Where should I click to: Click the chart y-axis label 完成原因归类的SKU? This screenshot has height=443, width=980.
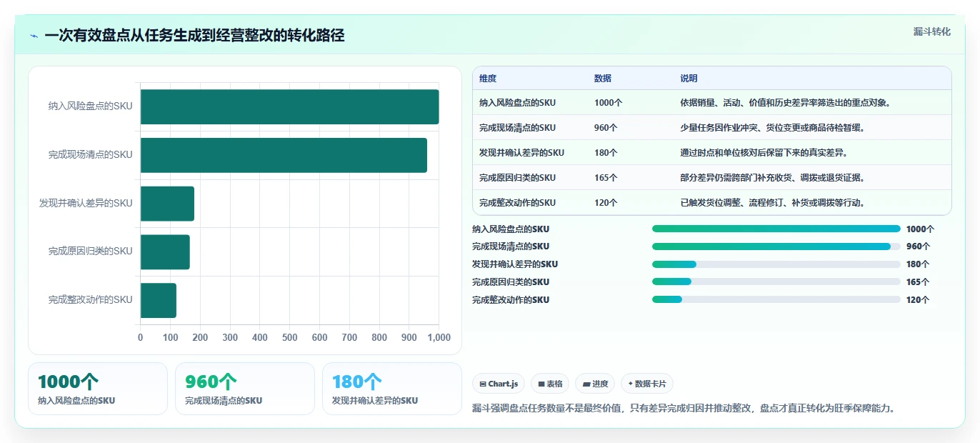coord(91,252)
